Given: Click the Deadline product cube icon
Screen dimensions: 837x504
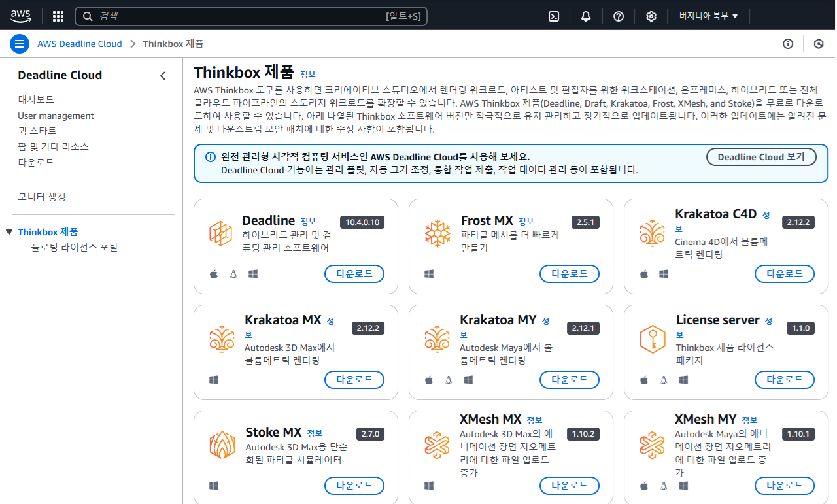Looking at the screenshot, I should coord(220,233).
